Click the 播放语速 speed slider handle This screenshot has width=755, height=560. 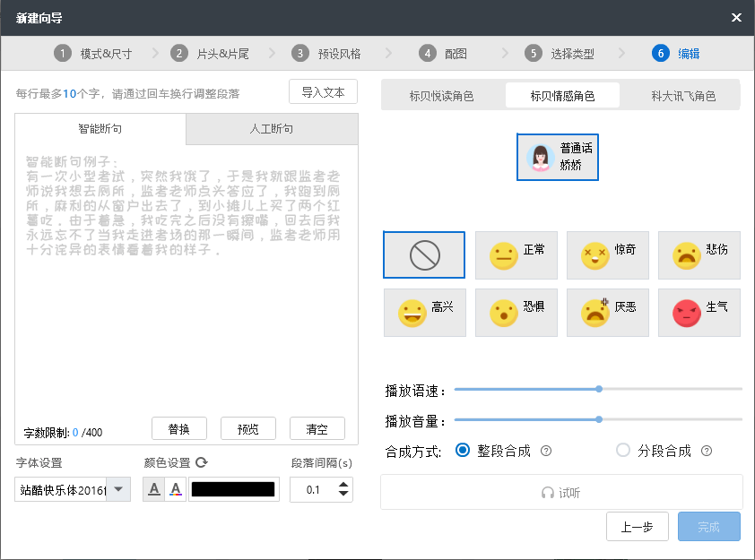(x=598, y=389)
